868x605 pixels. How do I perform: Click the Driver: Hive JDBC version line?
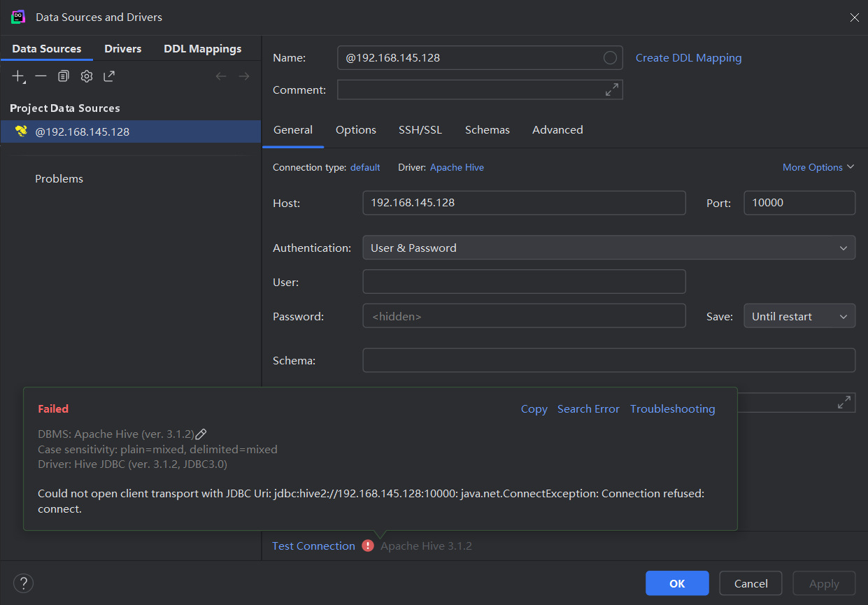(132, 464)
